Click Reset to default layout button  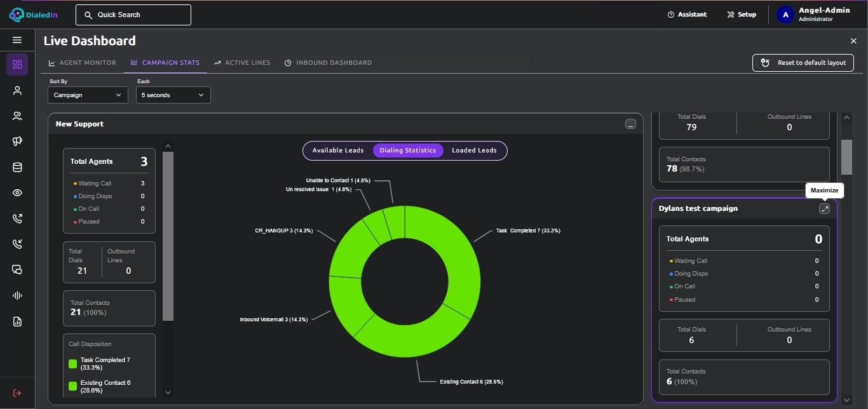(x=803, y=63)
